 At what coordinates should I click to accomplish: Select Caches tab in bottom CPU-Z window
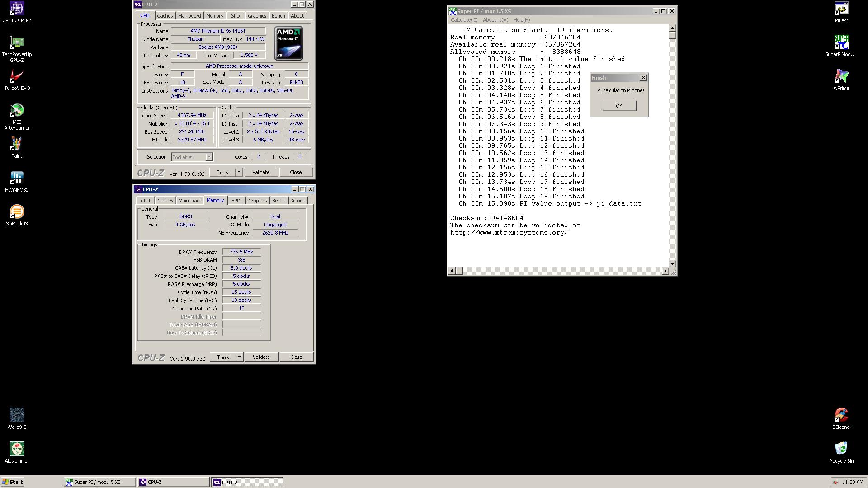pyautogui.click(x=165, y=201)
